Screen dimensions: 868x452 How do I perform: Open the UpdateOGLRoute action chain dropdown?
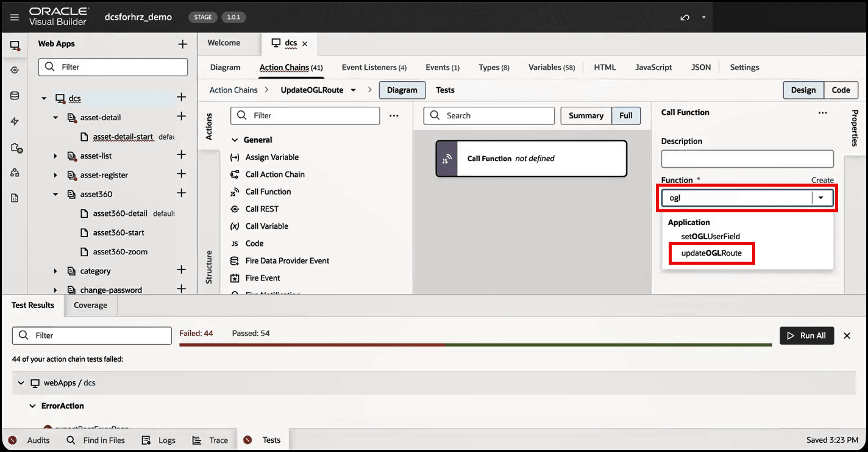click(x=353, y=90)
